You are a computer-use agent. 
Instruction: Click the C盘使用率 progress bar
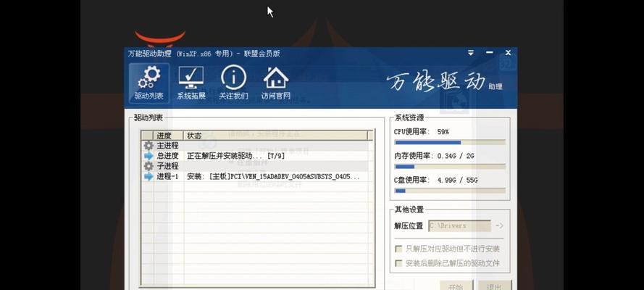pyautogui.click(x=450, y=191)
